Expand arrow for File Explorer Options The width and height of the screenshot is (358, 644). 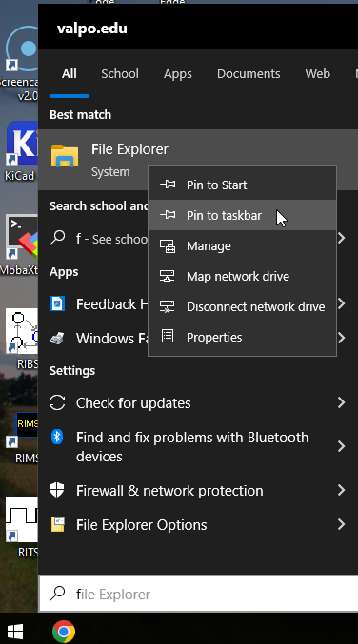click(x=341, y=524)
